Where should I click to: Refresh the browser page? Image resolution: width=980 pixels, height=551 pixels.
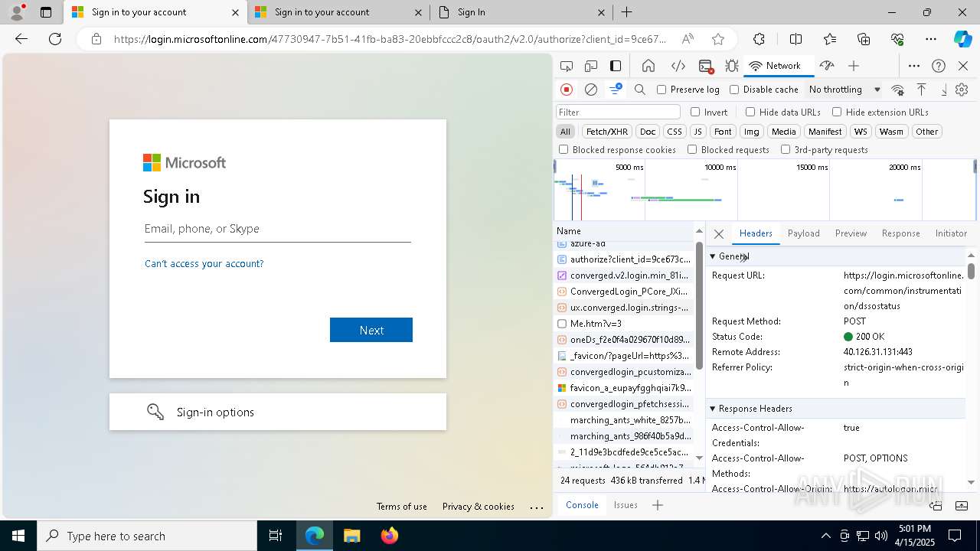point(55,39)
